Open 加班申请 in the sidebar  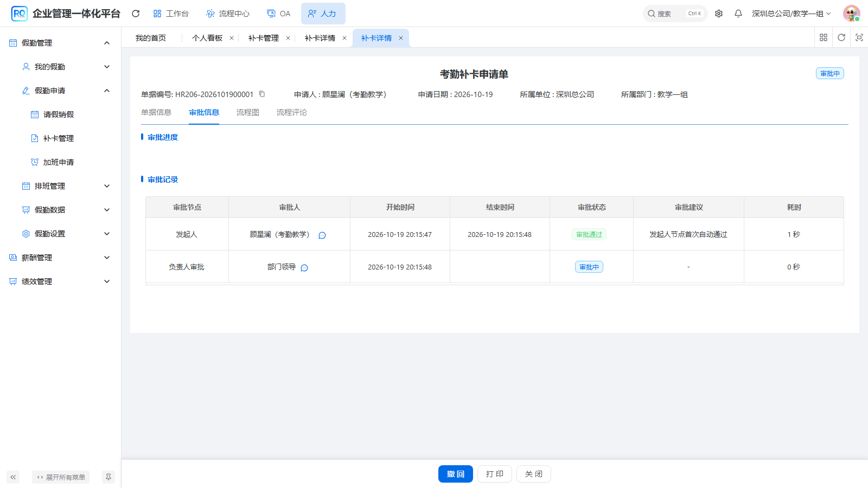coord(59,162)
